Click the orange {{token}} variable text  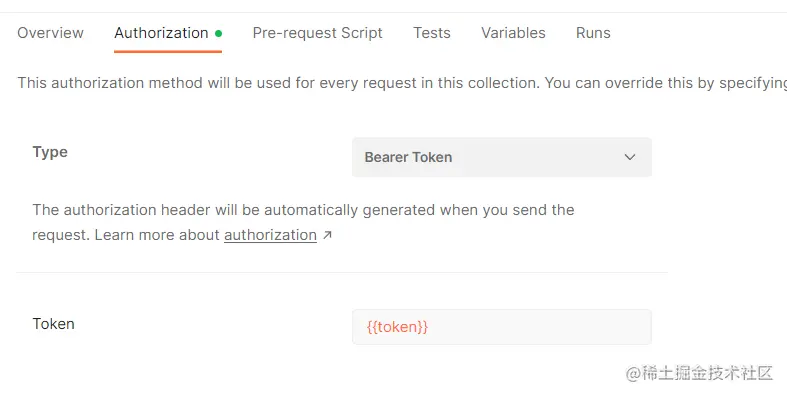pos(397,327)
